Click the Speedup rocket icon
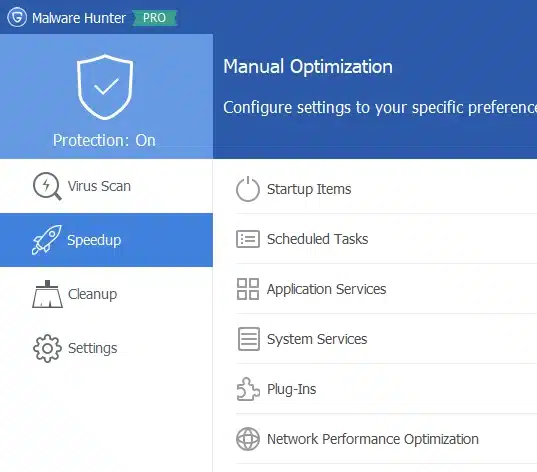 47,240
